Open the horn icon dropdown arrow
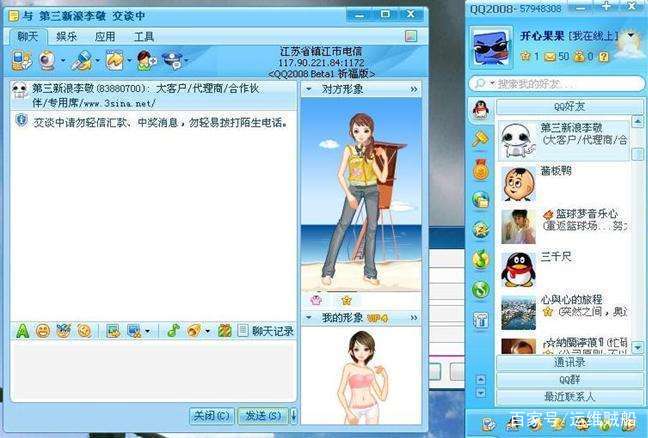Screen dimensions: 648x438 [207, 331]
